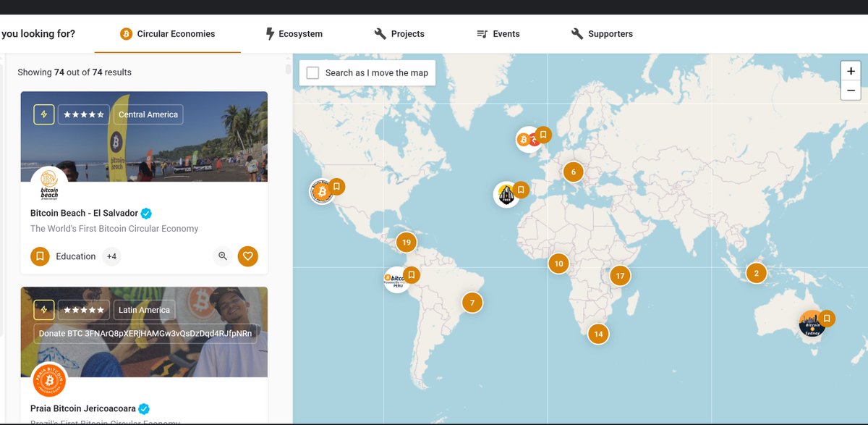Image resolution: width=868 pixels, height=425 pixels.
Task: Click the map cluster marker showing 7
Action: pos(472,303)
